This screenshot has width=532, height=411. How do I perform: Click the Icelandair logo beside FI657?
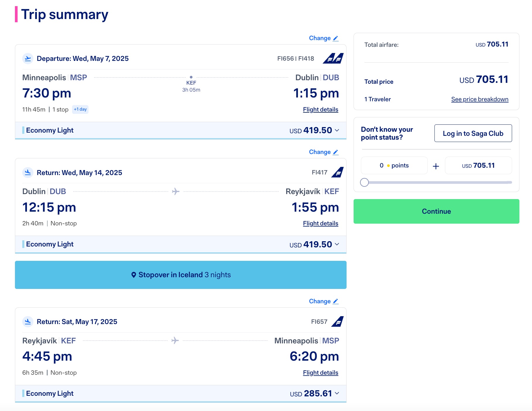pos(337,321)
